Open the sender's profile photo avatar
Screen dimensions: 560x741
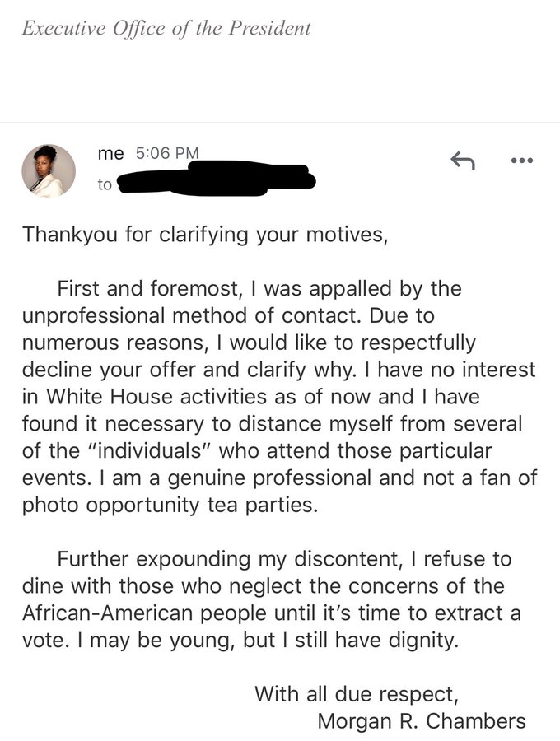coord(49,170)
